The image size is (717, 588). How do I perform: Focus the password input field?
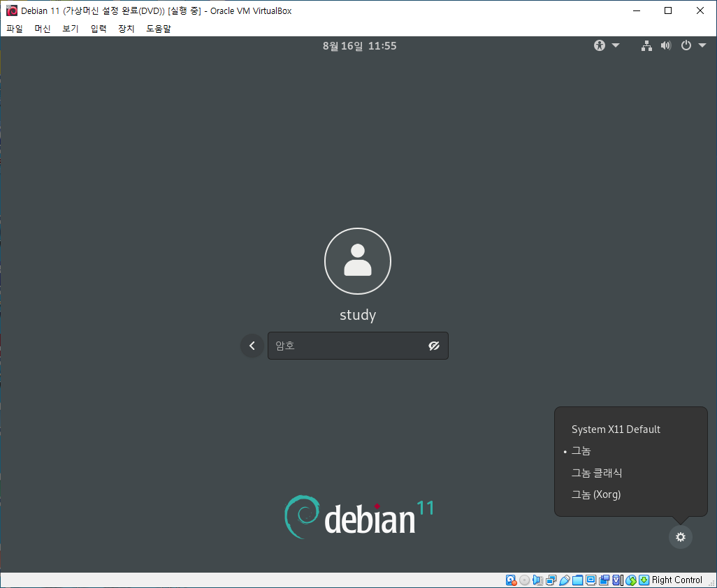tap(358, 346)
